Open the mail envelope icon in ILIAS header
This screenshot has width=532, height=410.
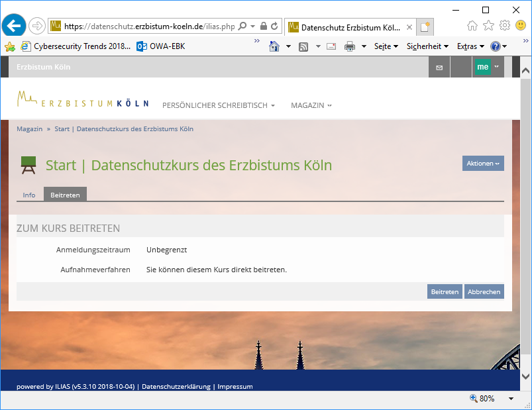point(439,67)
